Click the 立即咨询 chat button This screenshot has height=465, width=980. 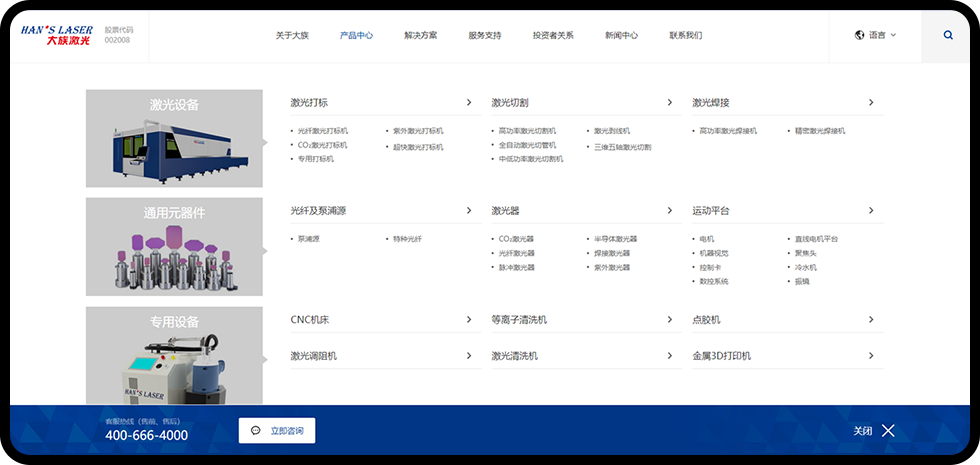[277, 431]
